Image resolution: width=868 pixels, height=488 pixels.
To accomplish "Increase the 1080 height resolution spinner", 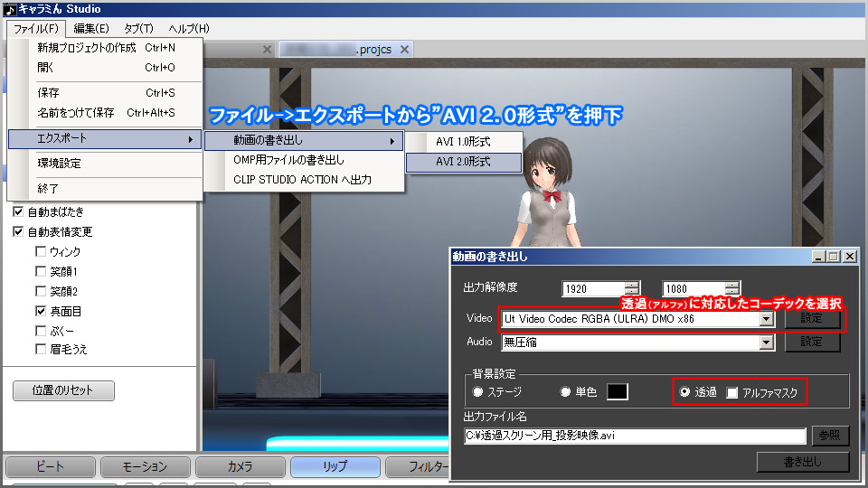I will coord(732,285).
